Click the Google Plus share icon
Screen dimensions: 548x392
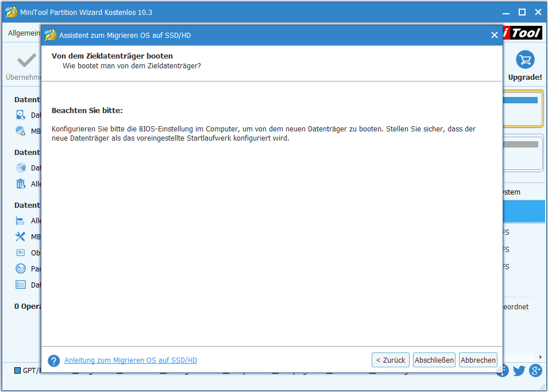536,370
